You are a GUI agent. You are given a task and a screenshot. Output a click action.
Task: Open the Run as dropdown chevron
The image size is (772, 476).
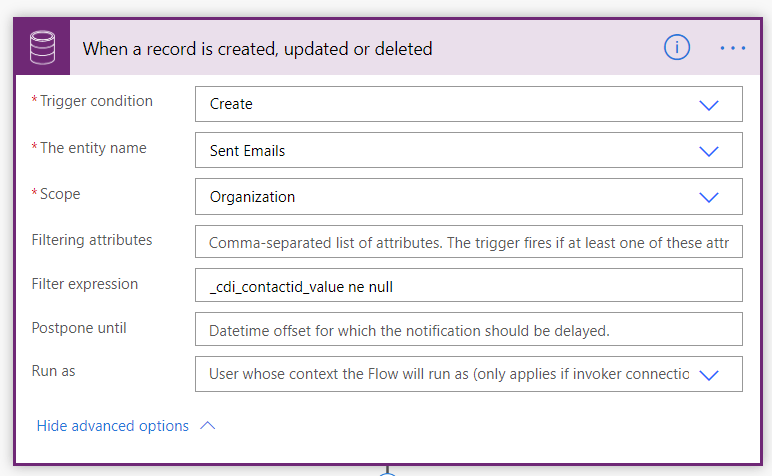(709, 375)
